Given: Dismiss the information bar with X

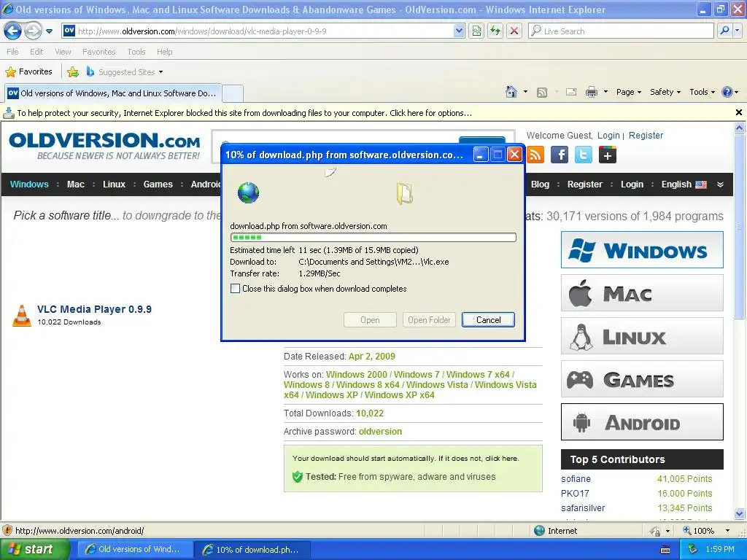Looking at the screenshot, I should tap(738, 113).
